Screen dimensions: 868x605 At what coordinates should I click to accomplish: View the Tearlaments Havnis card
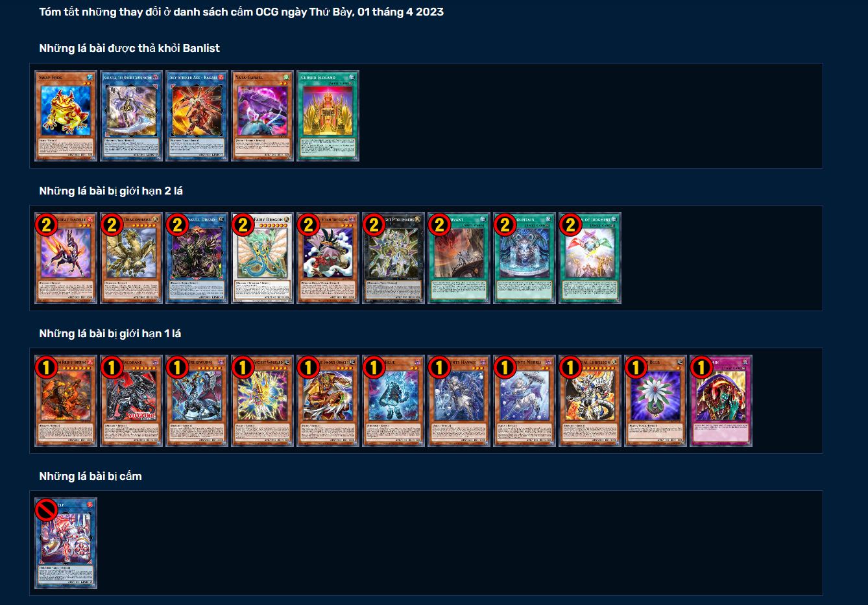click(459, 401)
